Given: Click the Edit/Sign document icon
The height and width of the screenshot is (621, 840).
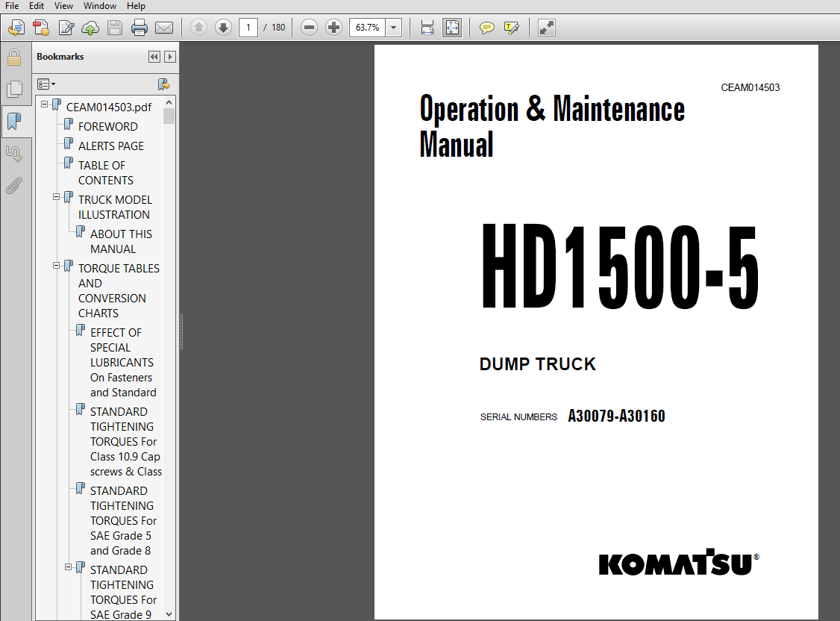Looking at the screenshot, I should 66,28.
